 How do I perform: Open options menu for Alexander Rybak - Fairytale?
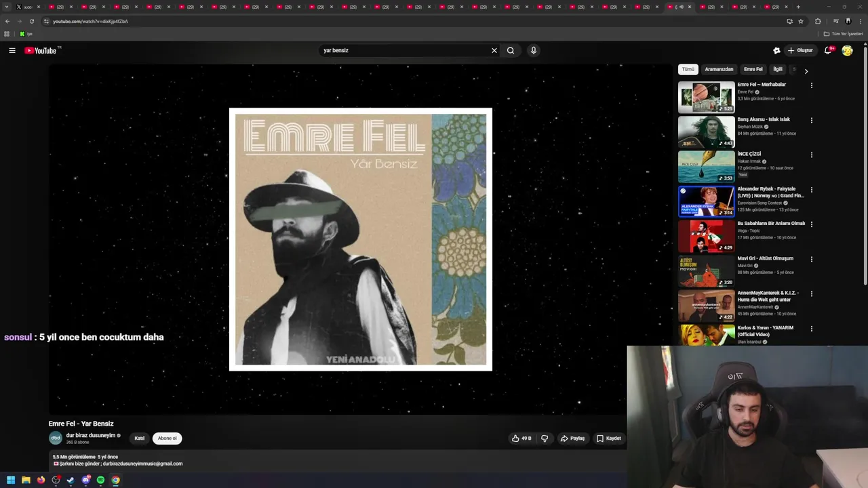coord(811,190)
